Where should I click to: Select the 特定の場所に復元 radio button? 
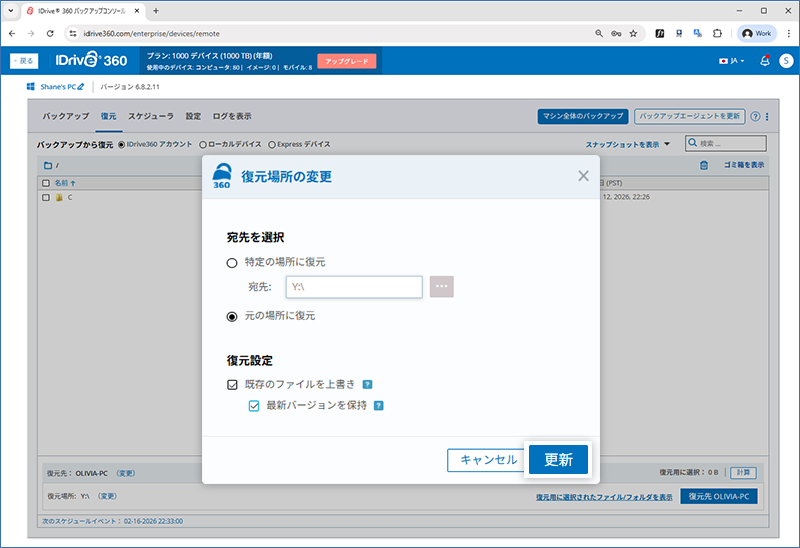click(232, 262)
